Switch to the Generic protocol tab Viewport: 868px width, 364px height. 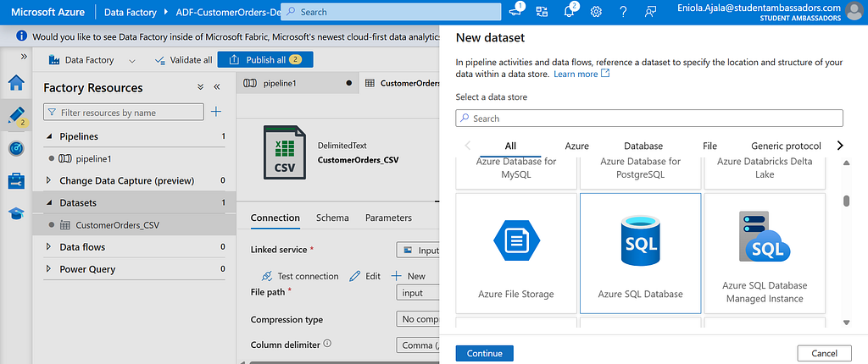(786, 146)
